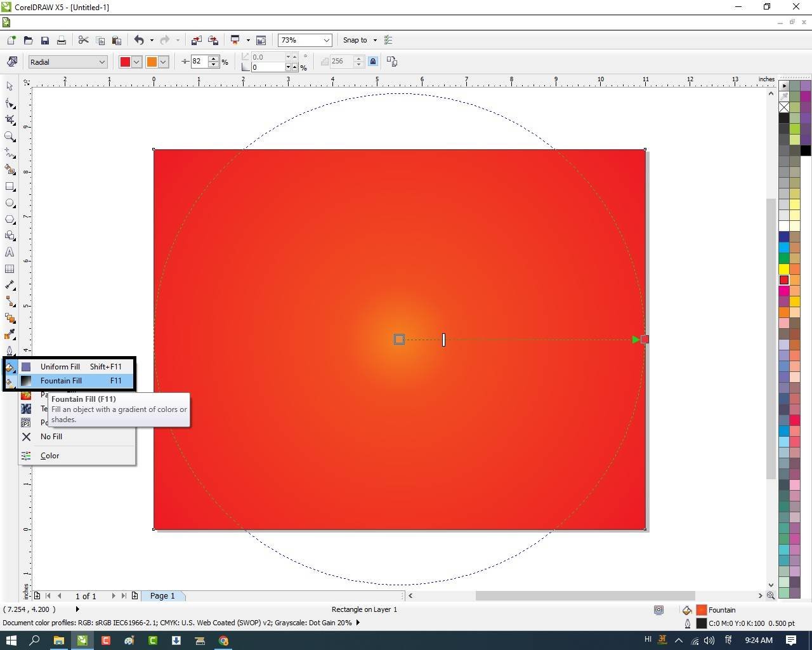The height and width of the screenshot is (650, 812).
Task: Click the fountain fill midpoint field 82
Action: coord(199,62)
